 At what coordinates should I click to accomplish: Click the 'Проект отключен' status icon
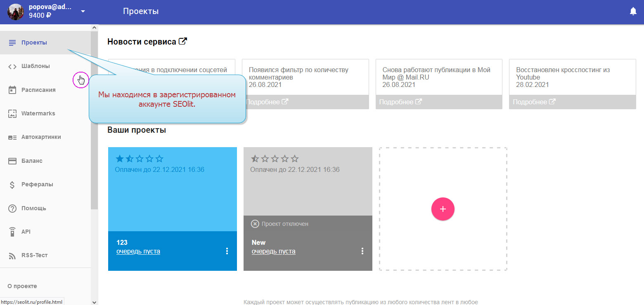255,224
